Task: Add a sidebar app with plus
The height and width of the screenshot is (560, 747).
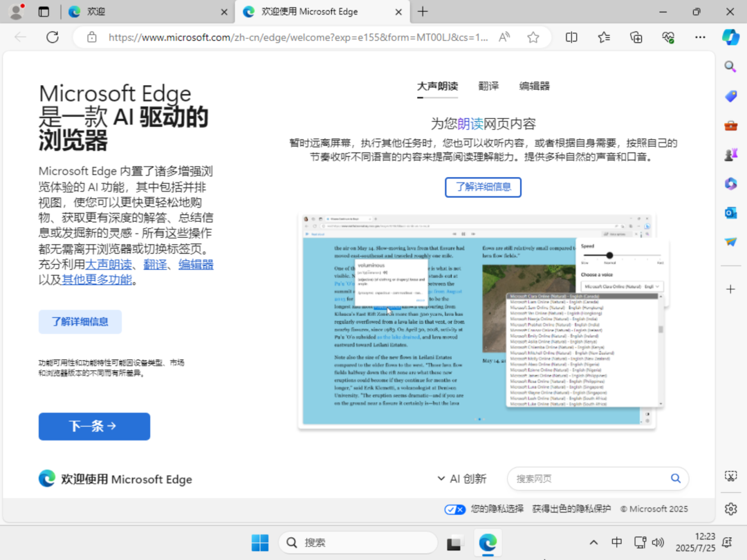Action: point(730,289)
